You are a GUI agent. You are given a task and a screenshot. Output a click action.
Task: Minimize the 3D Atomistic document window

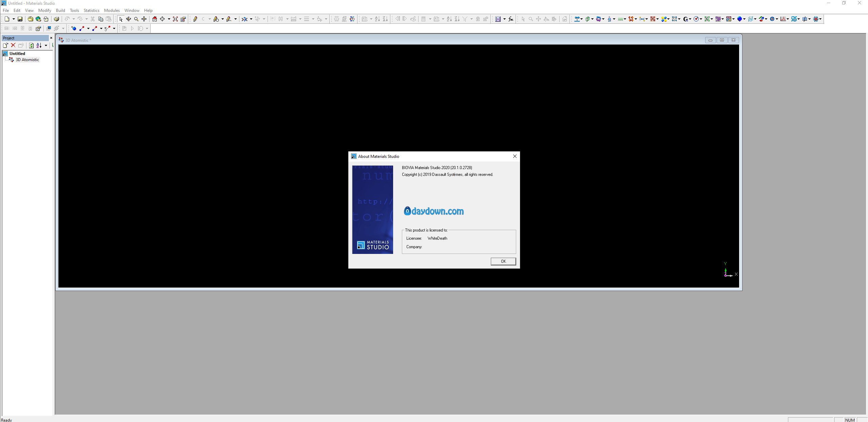click(710, 40)
